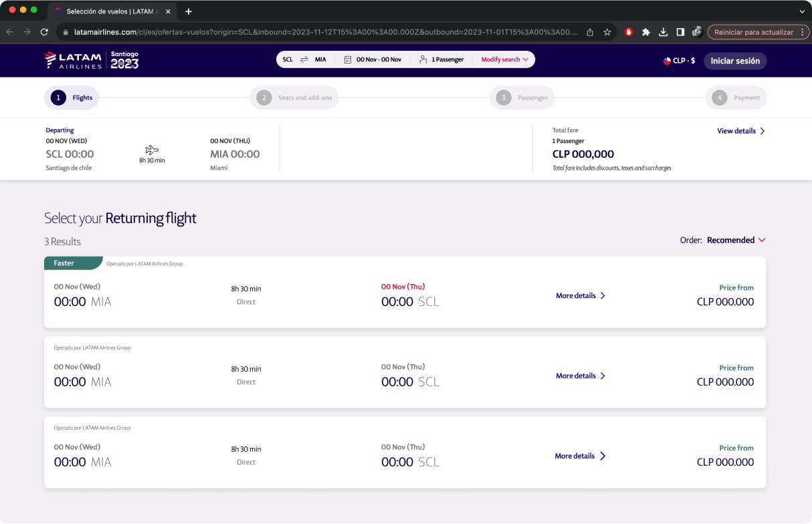The image size is (812, 524).
Task: Click the address bar URL field
Action: pos(301,31)
